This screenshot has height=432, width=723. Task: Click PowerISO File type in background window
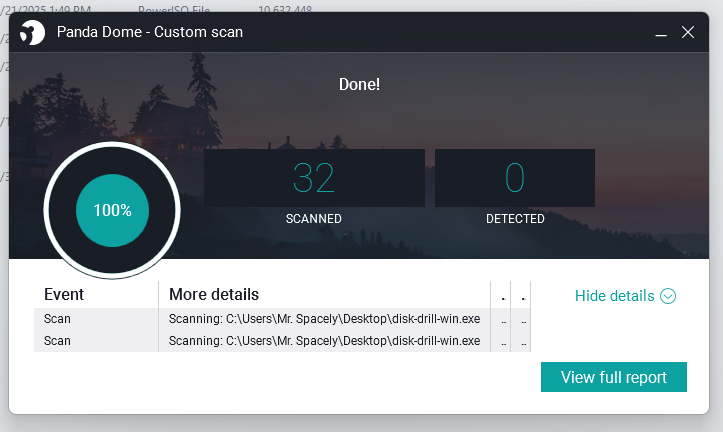click(174, 9)
